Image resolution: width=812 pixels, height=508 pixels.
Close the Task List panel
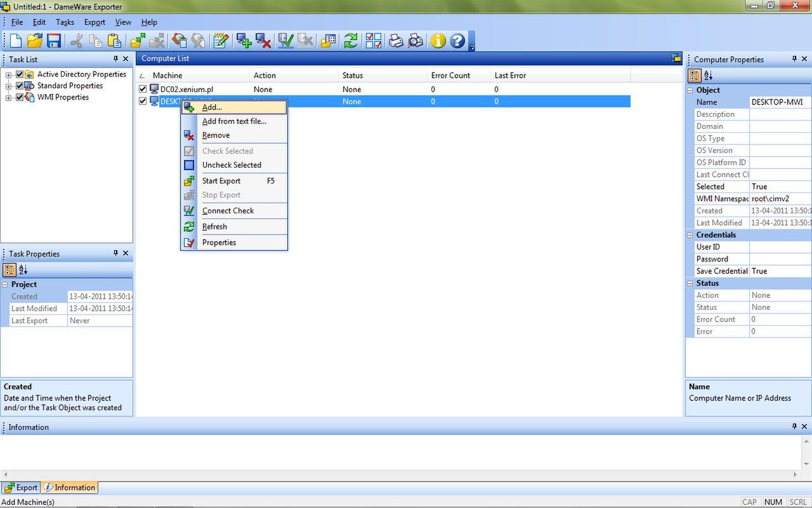[126, 58]
